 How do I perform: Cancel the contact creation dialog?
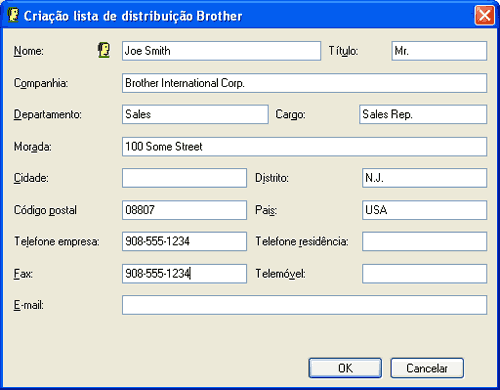(x=427, y=368)
